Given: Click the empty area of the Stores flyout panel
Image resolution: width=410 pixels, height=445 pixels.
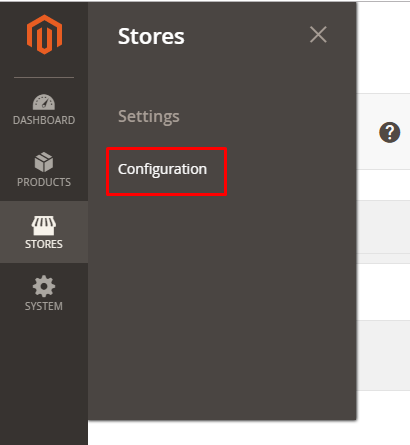Looking at the screenshot, I should click(222, 307).
